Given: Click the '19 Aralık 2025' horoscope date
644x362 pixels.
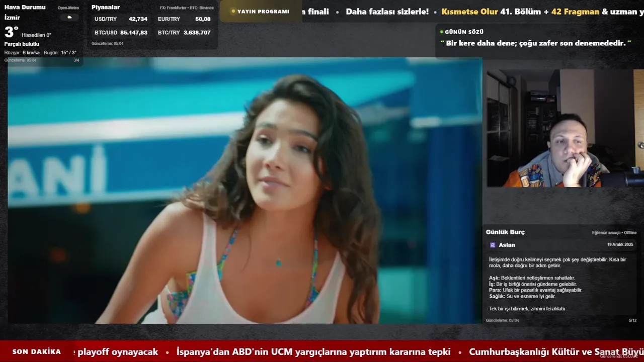Looking at the screenshot, I should click(620, 244).
